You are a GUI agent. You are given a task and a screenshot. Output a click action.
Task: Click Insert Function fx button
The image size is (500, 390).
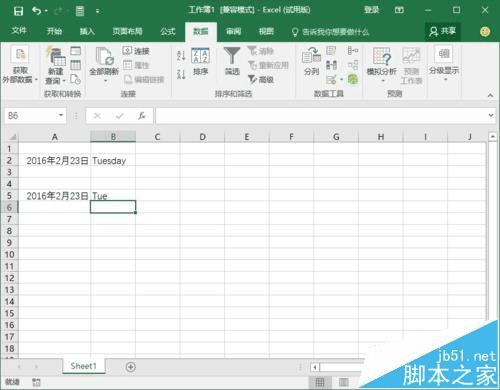(142, 116)
